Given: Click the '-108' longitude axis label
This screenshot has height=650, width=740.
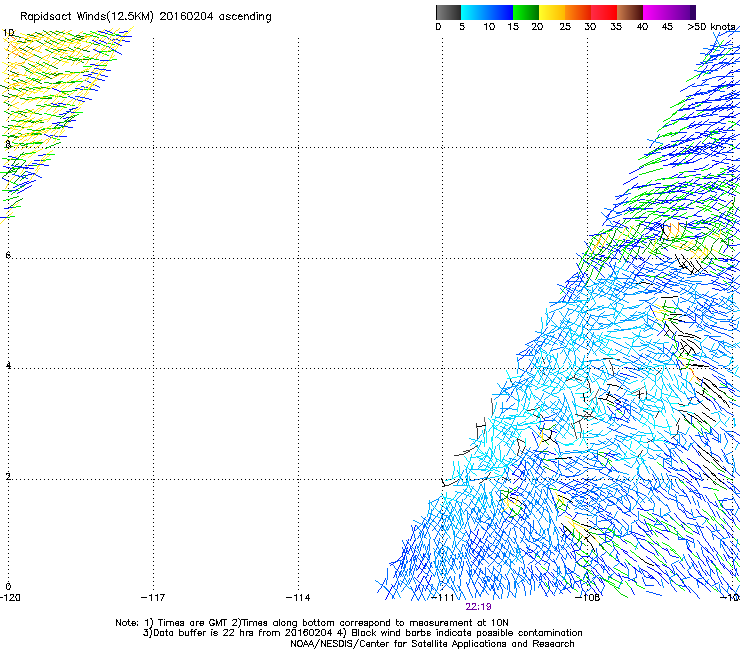Looking at the screenshot, I should tap(588, 598).
